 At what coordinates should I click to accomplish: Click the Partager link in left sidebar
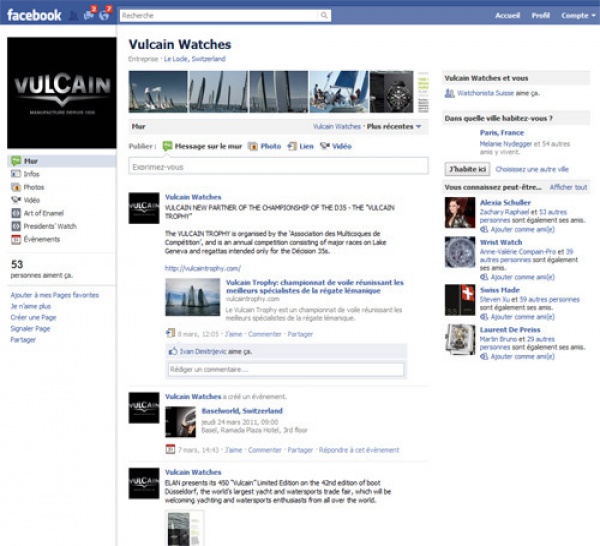pos(23,339)
